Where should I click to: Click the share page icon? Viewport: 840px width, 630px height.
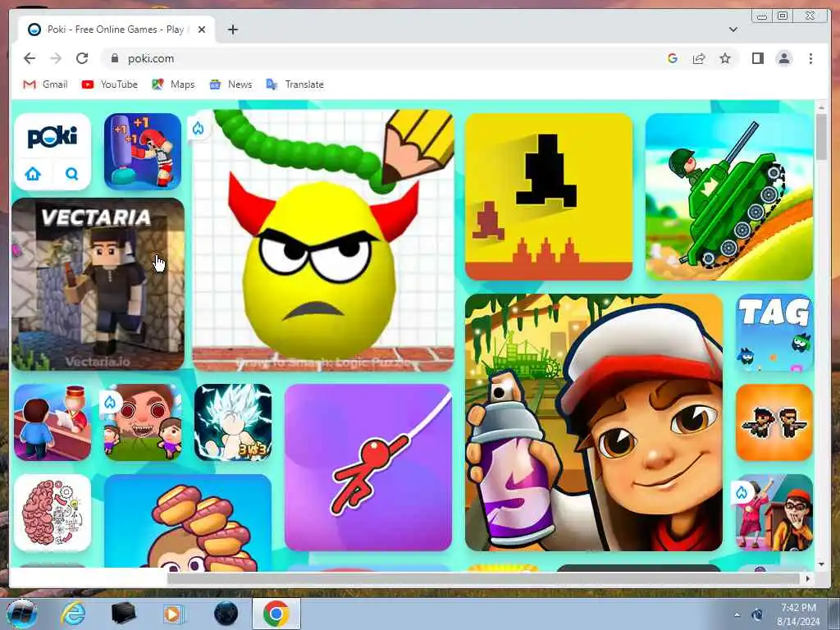click(x=699, y=58)
